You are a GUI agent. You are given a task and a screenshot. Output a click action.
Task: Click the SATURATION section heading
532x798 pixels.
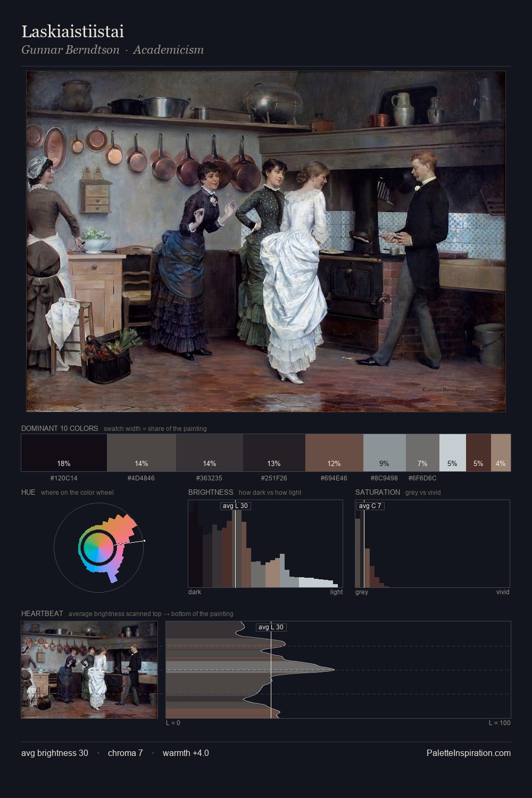[378, 492]
